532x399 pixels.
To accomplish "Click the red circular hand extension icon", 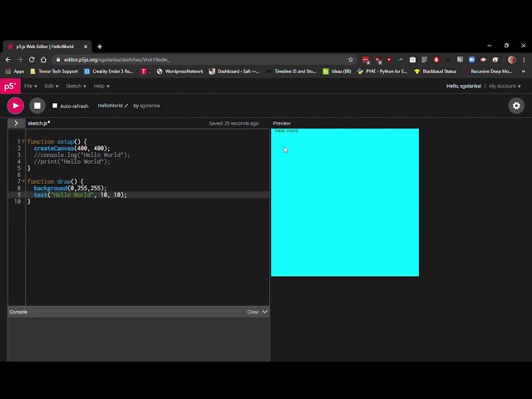I will tap(436, 60).
